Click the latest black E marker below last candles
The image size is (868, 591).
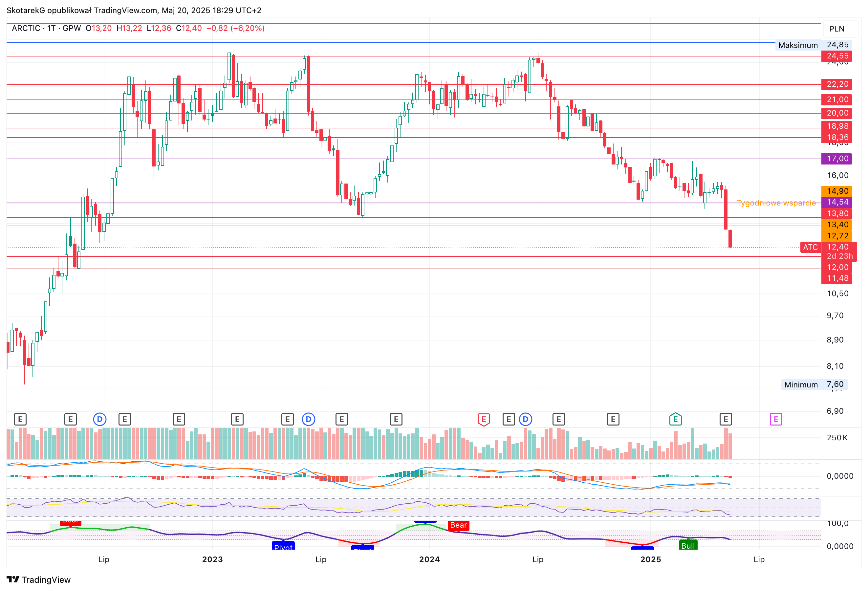point(725,419)
